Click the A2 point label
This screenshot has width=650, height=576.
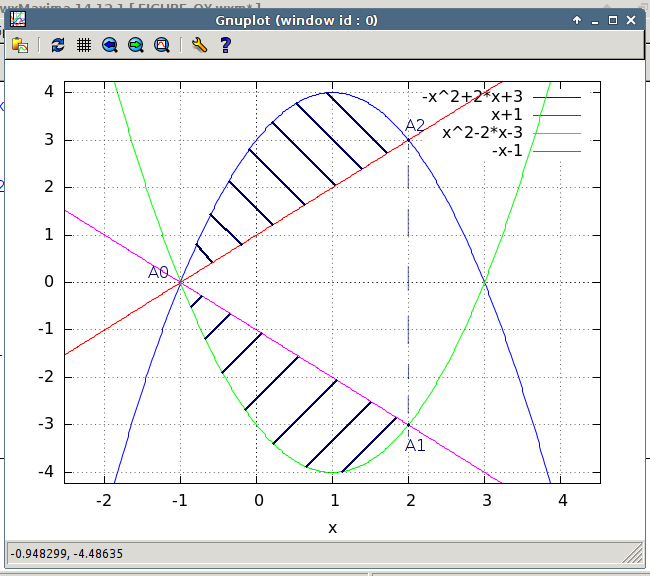tap(415, 126)
